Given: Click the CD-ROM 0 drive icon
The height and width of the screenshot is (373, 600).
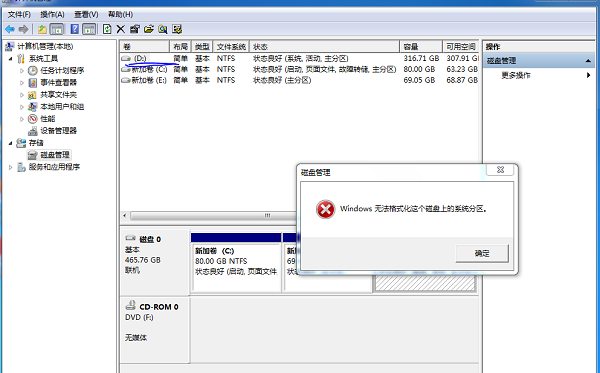Looking at the screenshot, I should (x=131, y=306).
